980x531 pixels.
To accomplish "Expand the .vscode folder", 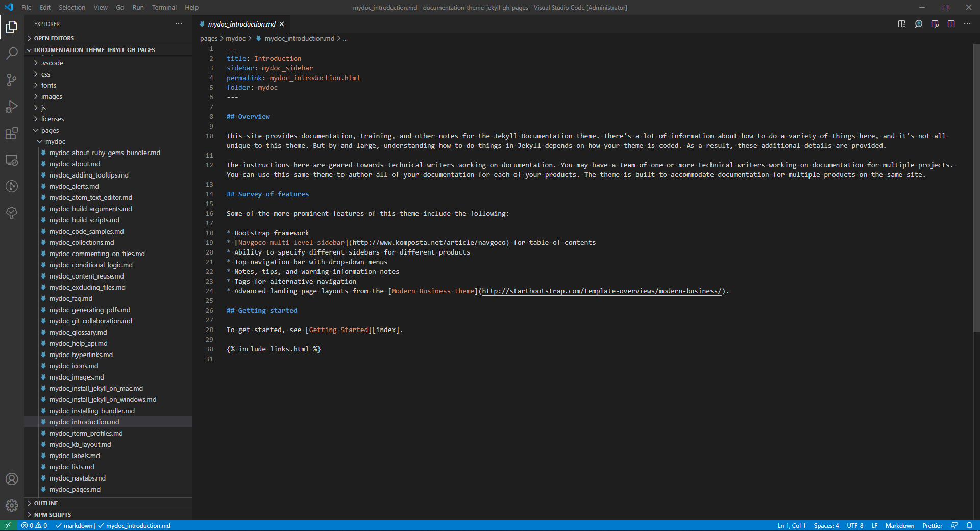I will 108,63.
